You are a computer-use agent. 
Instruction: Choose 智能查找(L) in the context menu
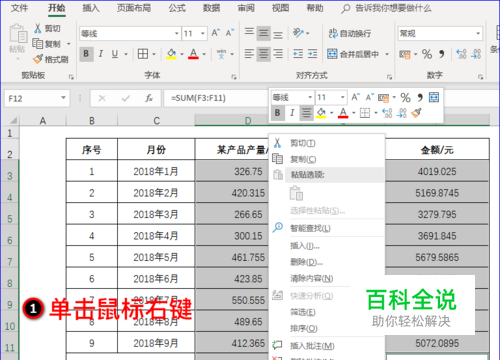point(328,228)
